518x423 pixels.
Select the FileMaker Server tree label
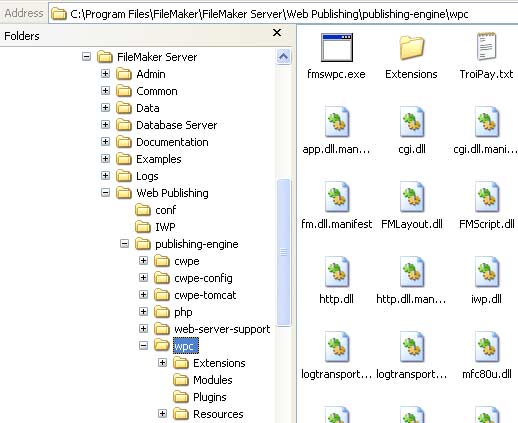157,57
